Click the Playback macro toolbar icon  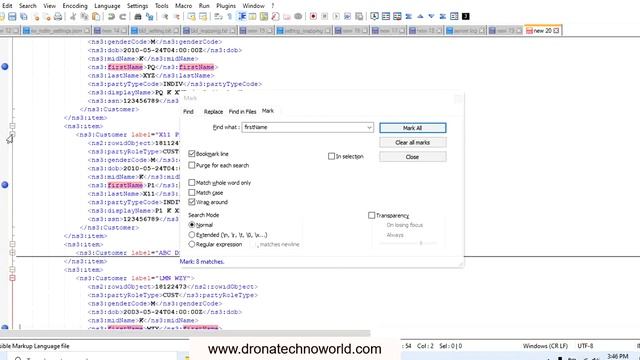[336, 16]
